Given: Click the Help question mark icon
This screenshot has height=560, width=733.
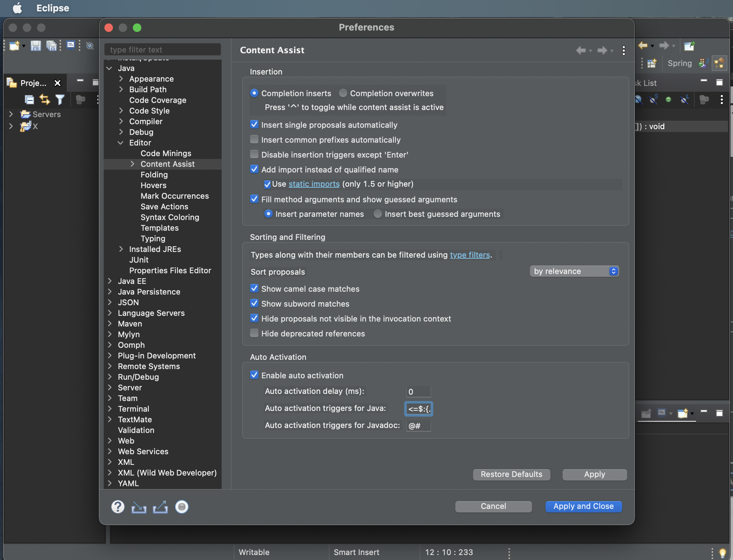Looking at the screenshot, I should click(118, 507).
